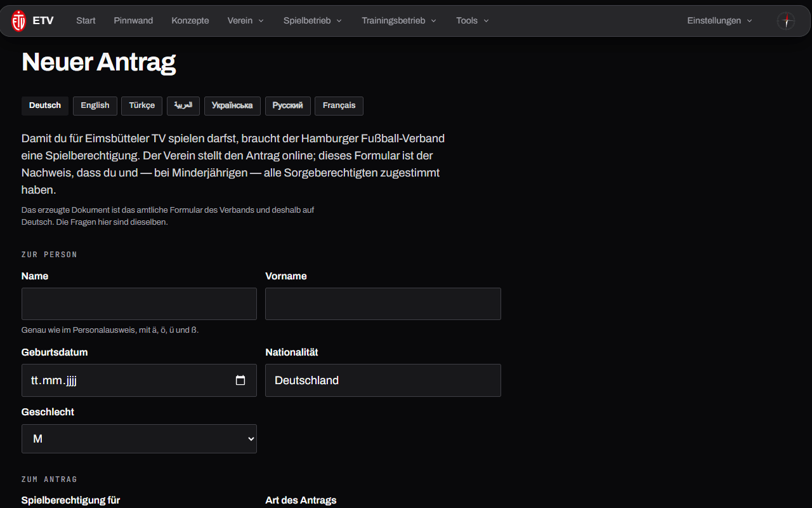Click the ETV brand name

43,20
